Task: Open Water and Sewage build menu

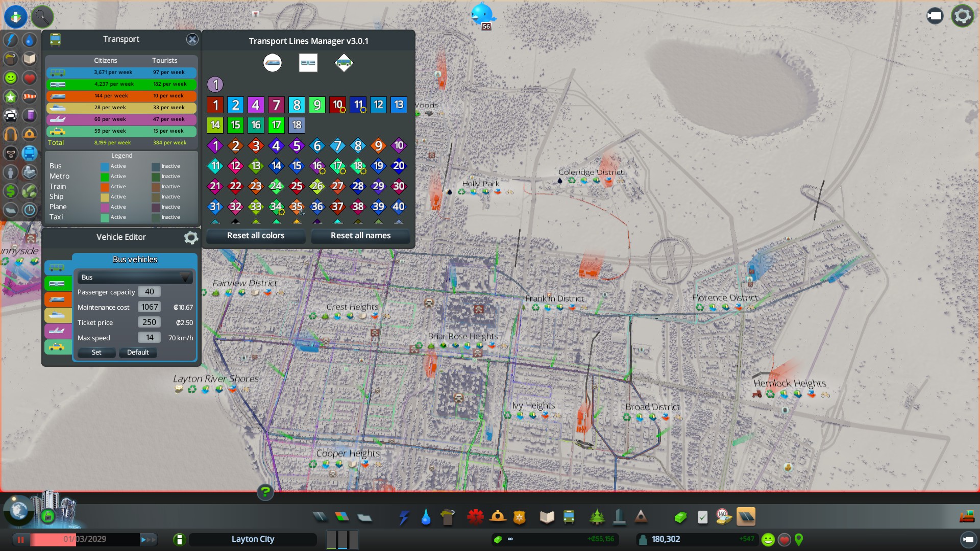Action: (x=426, y=517)
